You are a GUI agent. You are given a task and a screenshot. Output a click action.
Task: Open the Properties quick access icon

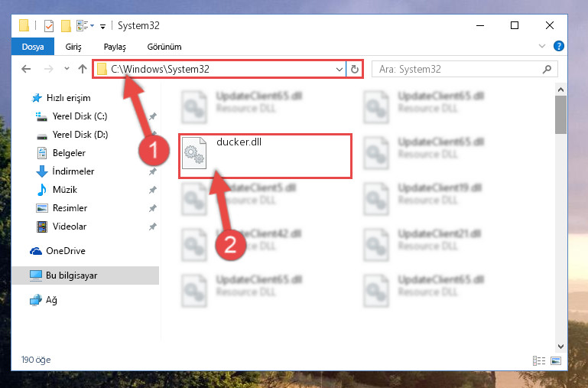coord(49,26)
